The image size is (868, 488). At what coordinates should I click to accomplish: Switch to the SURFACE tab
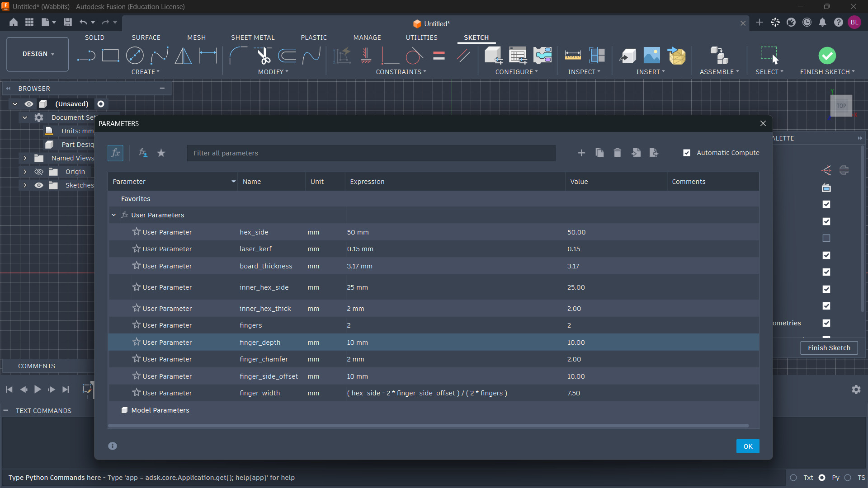tap(146, 38)
